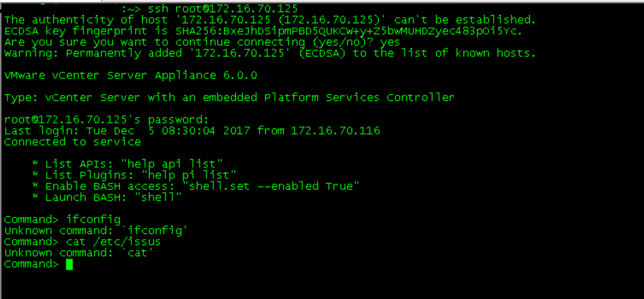Screen dimensions: 644x299
Task: Click the Last login timestamp line
Action: [x=192, y=131]
